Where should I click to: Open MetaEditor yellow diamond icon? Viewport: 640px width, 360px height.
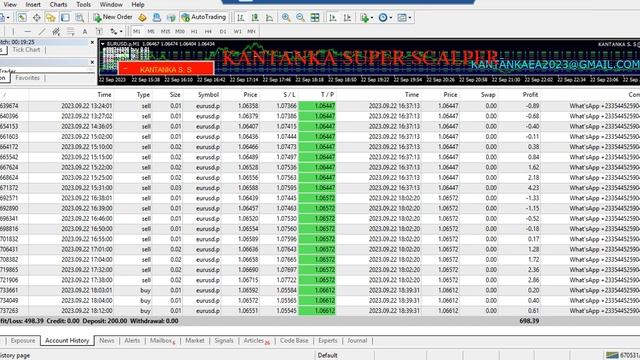point(142,17)
